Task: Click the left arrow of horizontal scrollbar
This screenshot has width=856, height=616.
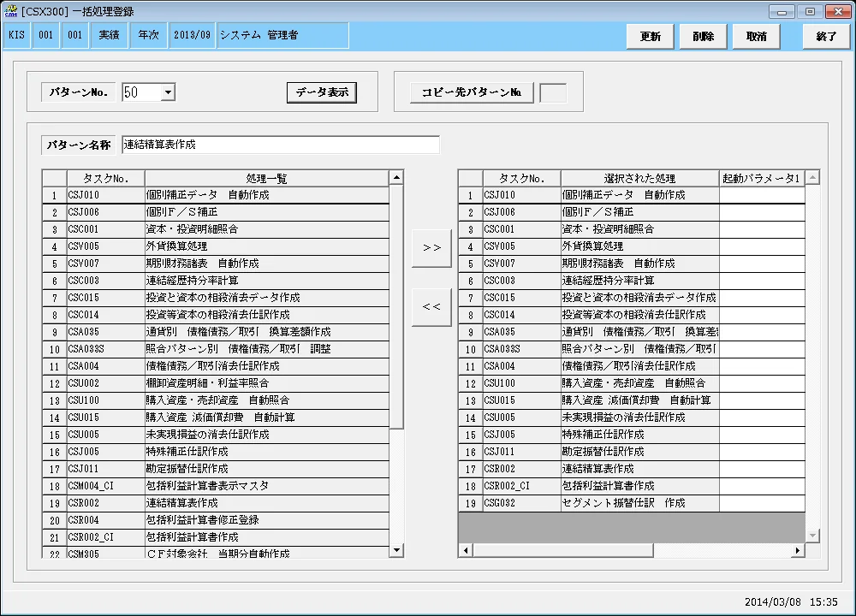Action: [x=466, y=550]
